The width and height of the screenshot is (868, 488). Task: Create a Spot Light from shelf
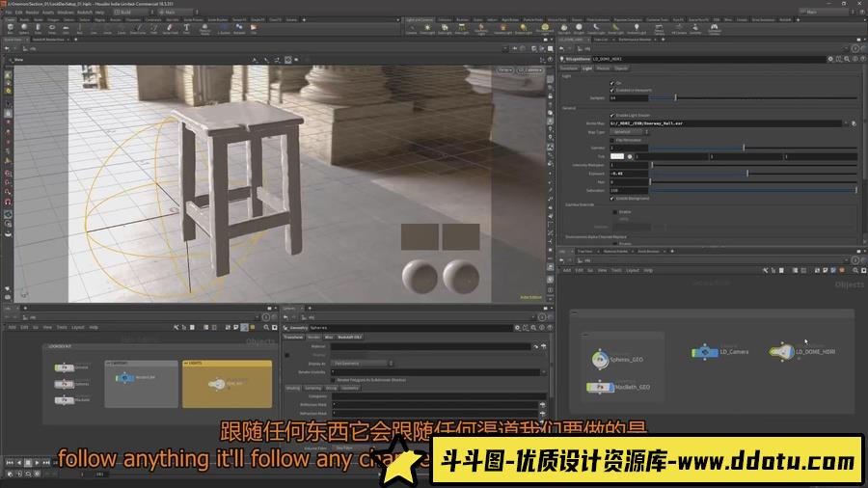[x=445, y=28]
